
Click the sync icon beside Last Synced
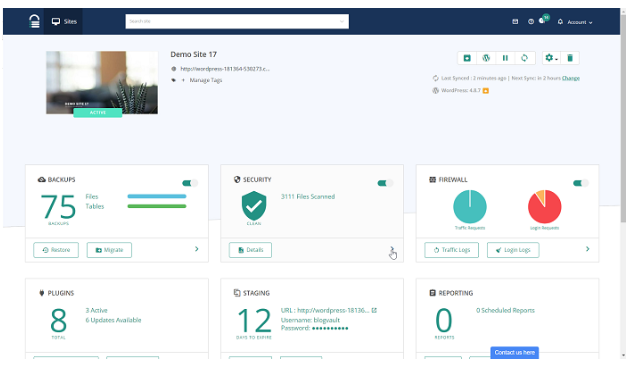(435, 78)
